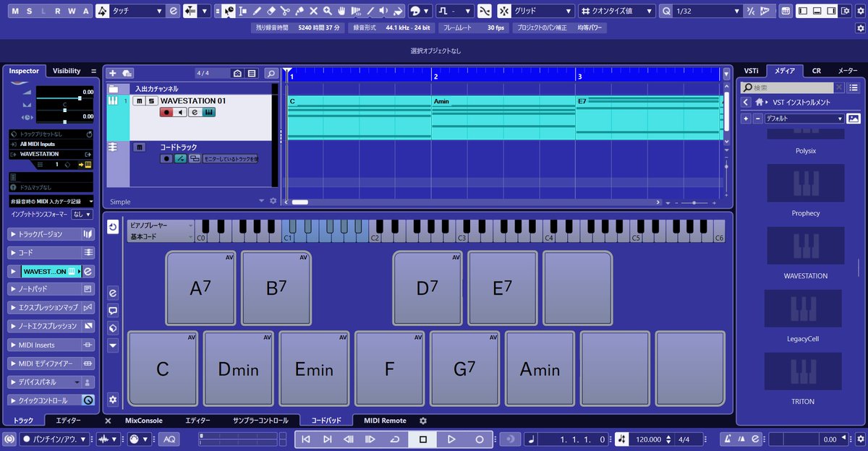Disable record enable on WAVESTATION 01
This screenshot has height=451, width=868.
tap(166, 112)
